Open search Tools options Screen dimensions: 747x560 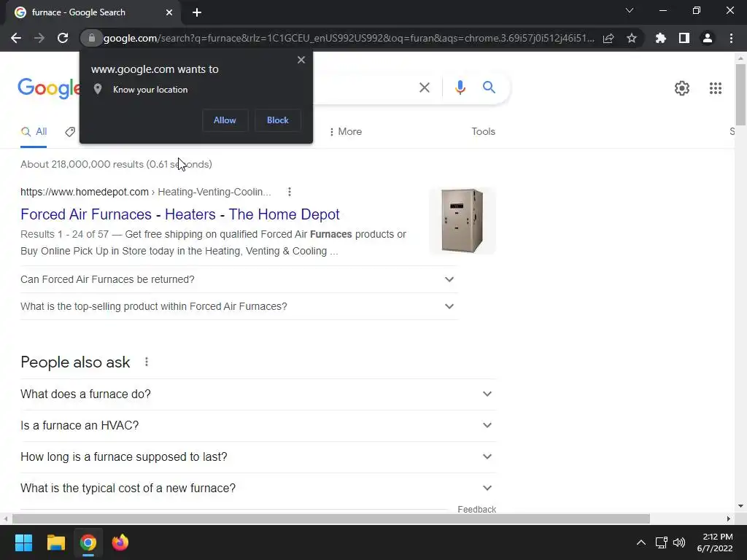point(483,132)
